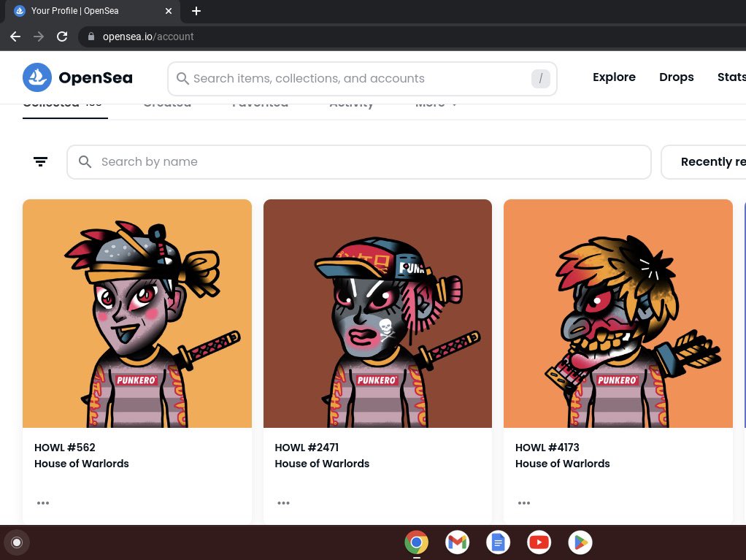Open the Stats menu
Viewport: 746px width, 560px height.
coord(731,77)
